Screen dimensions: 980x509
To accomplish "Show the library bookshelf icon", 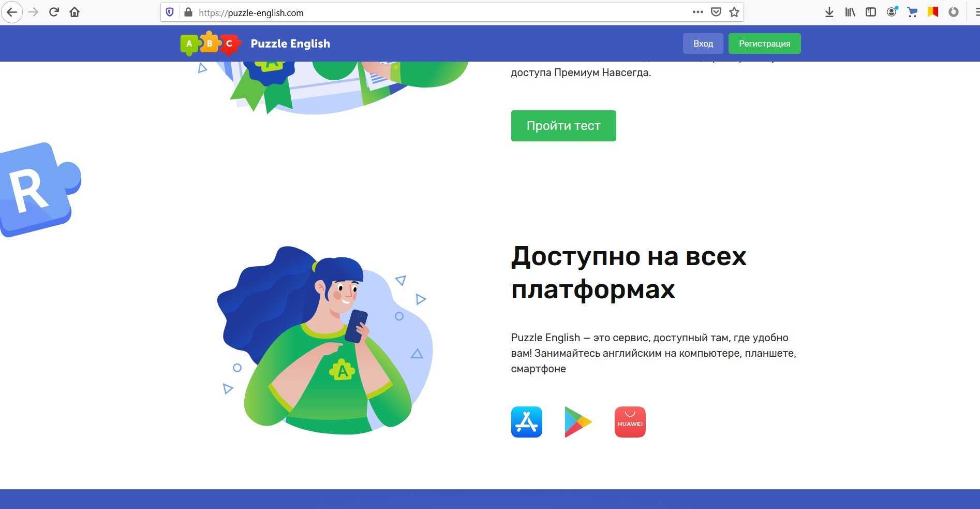I will point(850,12).
